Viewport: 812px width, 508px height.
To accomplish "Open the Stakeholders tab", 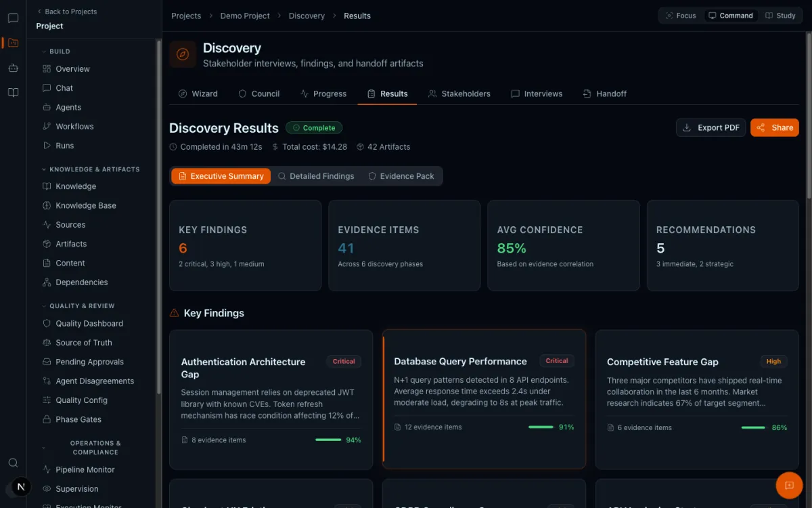I will (459, 93).
